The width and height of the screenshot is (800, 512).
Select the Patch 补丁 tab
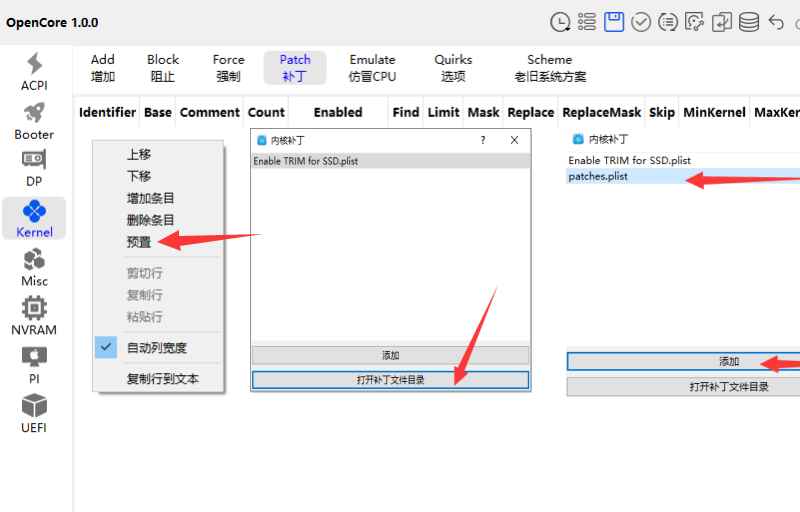tap(295, 68)
